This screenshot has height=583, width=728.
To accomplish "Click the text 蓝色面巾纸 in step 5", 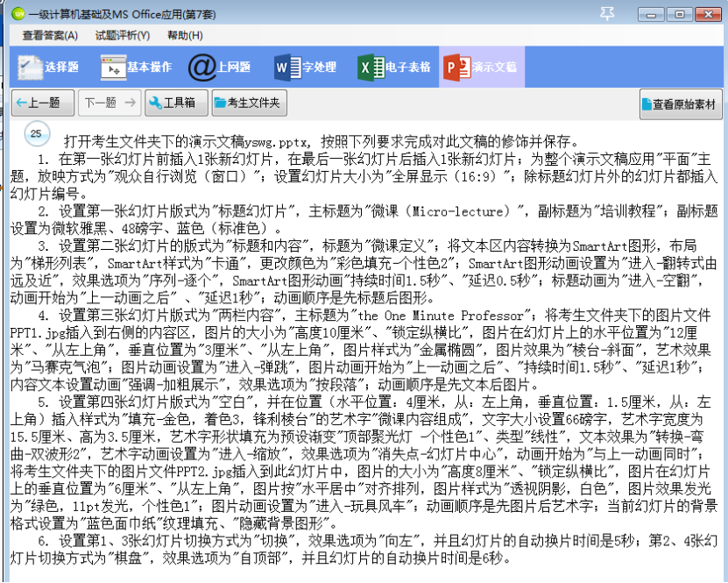I will pos(122,524).
